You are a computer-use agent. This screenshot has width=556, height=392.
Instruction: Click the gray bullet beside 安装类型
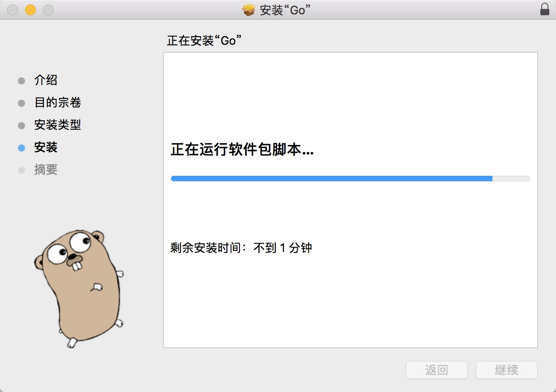(x=21, y=126)
